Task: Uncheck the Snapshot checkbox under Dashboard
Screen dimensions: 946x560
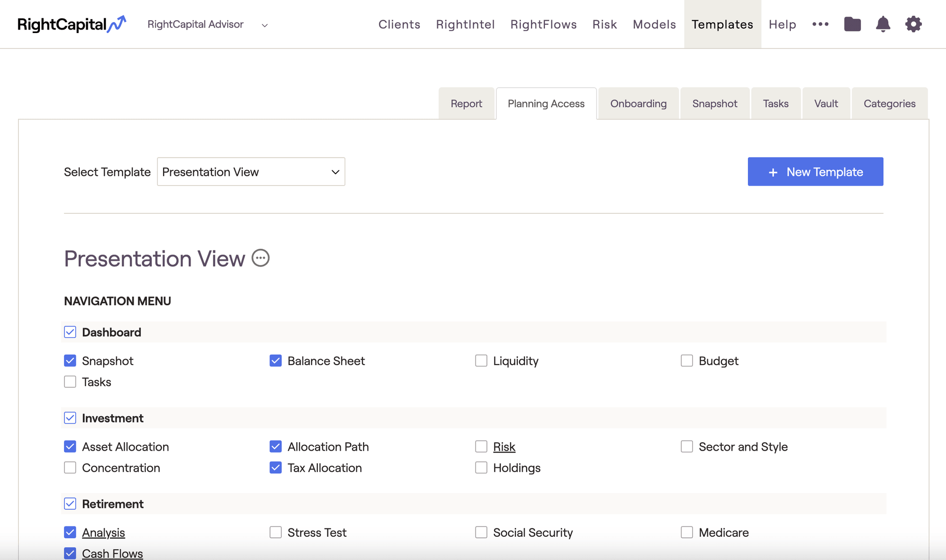Action: 70,361
